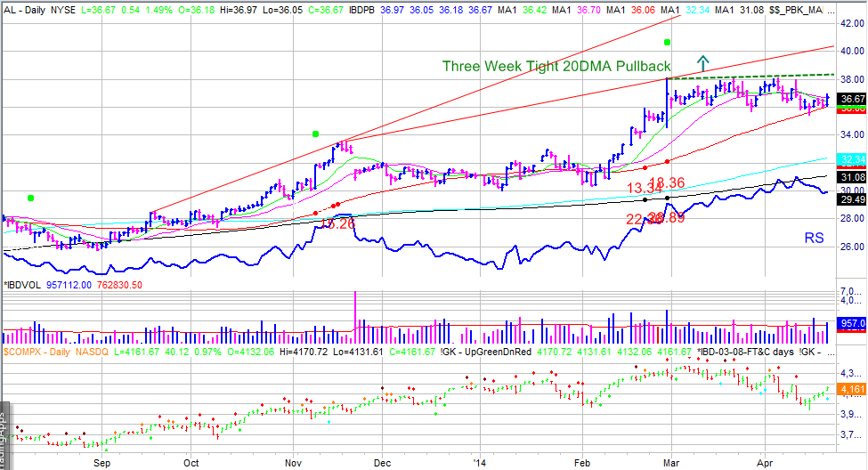This screenshot has height=470, width=868.
Task: Click the "31.08" MA1 value in header
Action: pyautogui.click(x=751, y=11)
